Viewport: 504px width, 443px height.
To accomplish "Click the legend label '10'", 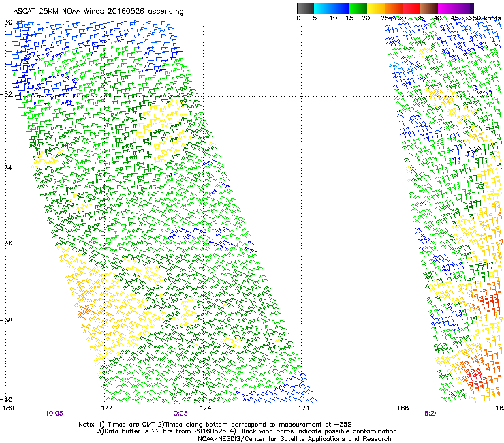I will tap(333, 18).
